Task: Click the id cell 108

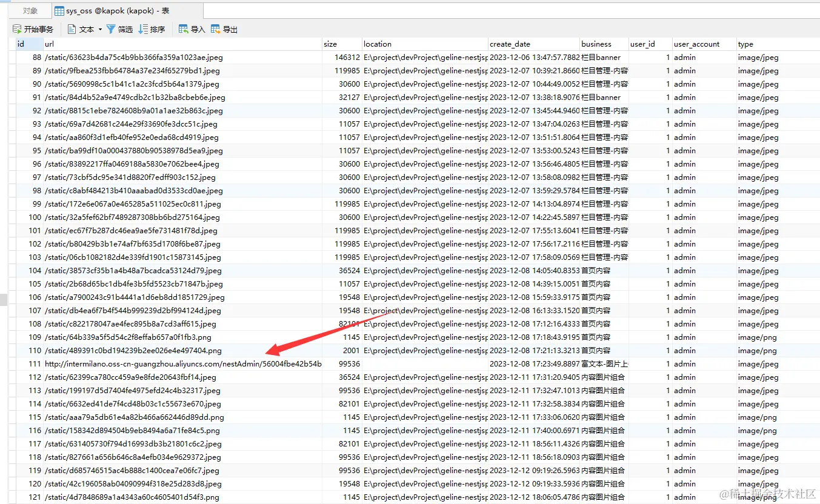Action: pos(29,324)
